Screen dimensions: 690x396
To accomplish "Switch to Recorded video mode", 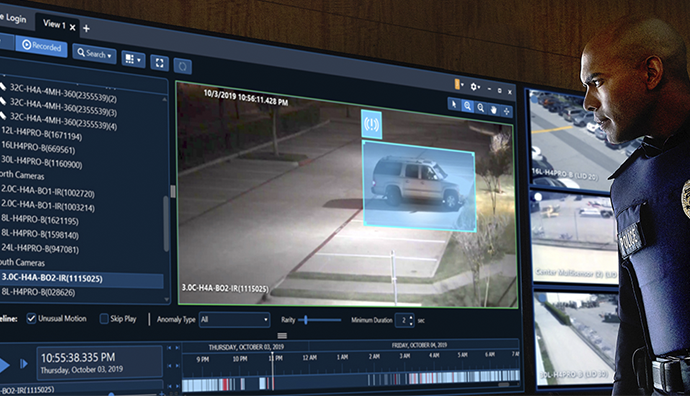I will pyautogui.click(x=42, y=46).
